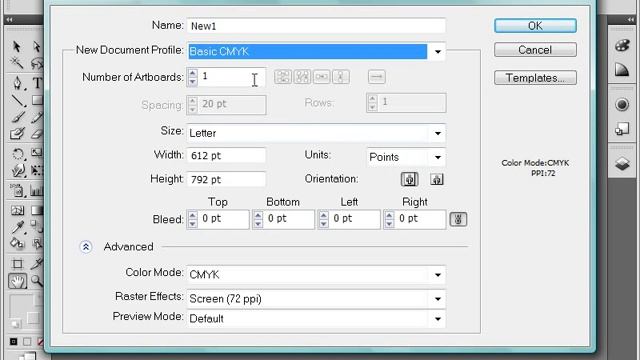The height and width of the screenshot is (360, 640).
Task: Select the Selection tool black arrow
Action: point(17,47)
